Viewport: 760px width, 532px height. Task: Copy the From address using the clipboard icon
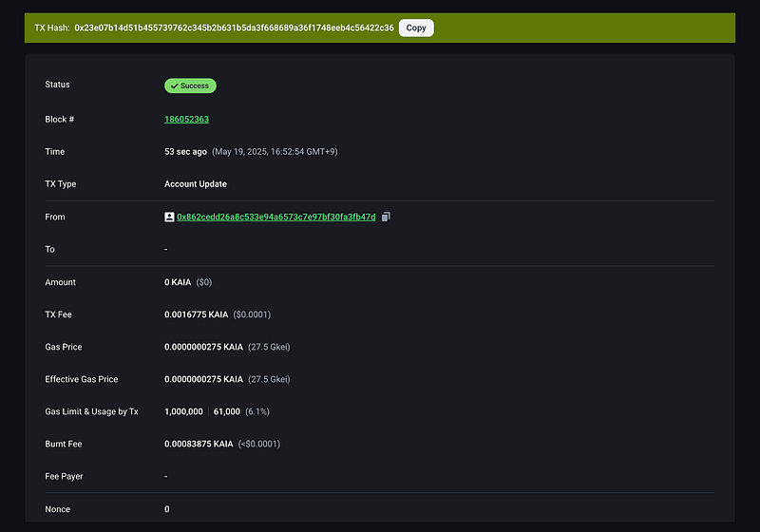[x=386, y=217]
